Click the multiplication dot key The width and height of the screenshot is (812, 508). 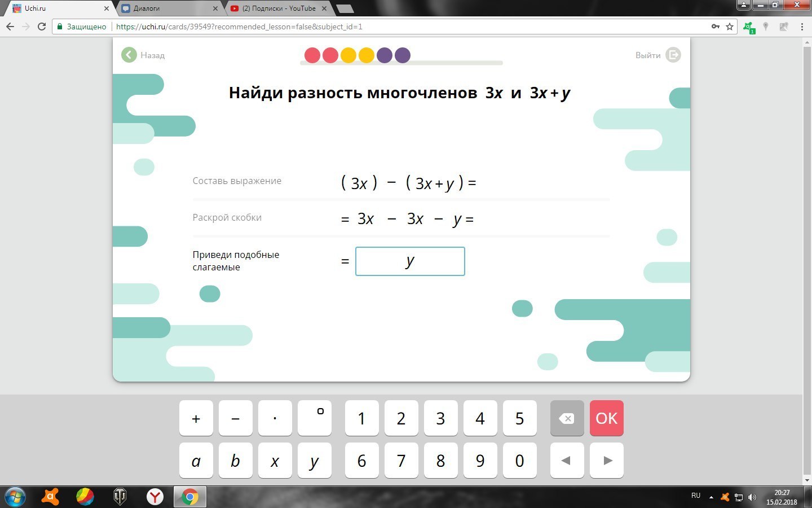275,418
